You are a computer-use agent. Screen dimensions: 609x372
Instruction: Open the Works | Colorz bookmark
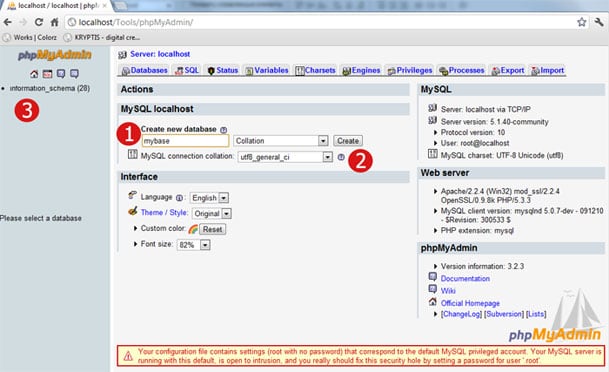pos(30,38)
